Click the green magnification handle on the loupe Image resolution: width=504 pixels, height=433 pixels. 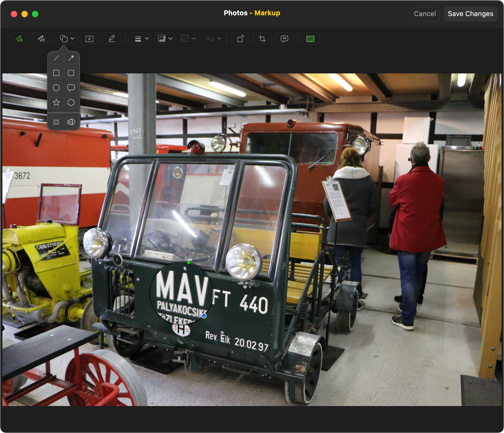(189, 262)
